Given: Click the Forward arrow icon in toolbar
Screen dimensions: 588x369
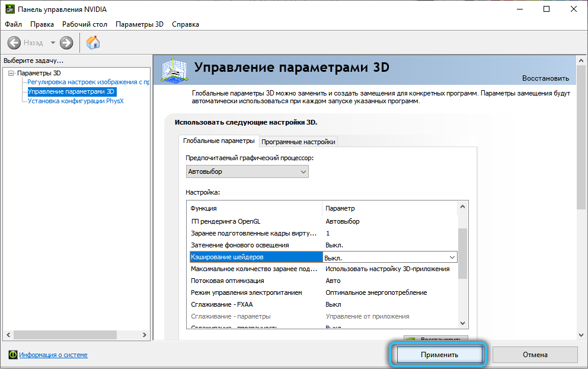Looking at the screenshot, I should click(x=66, y=43).
